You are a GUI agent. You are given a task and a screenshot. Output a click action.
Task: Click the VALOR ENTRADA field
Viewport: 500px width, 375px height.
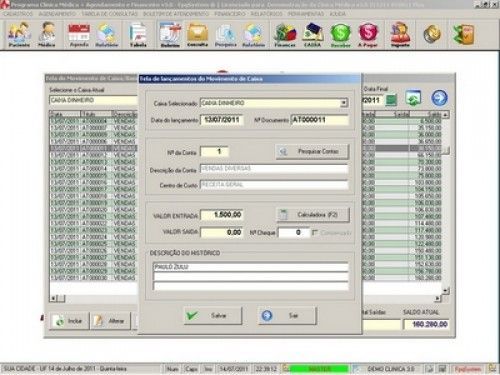tap(222, 215)
